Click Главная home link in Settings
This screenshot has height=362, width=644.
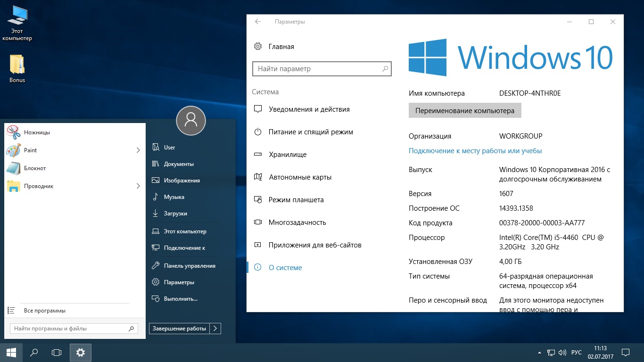tap(281, 46)
